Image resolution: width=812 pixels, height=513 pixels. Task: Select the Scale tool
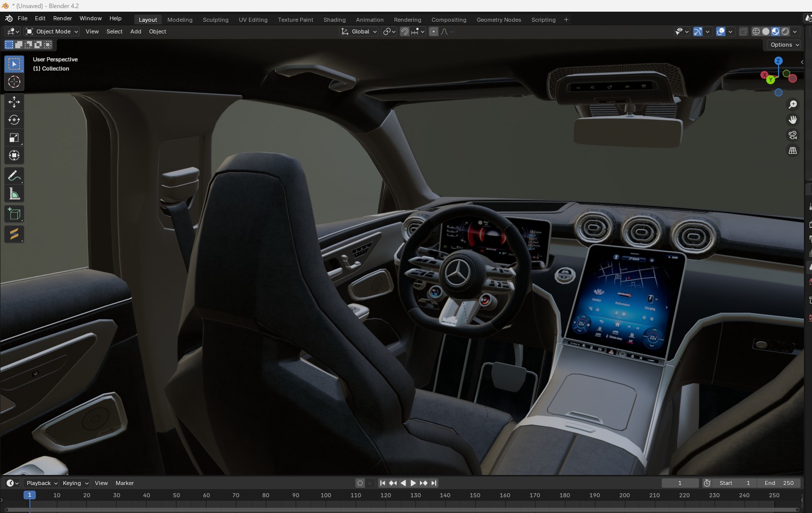point(14,138)
